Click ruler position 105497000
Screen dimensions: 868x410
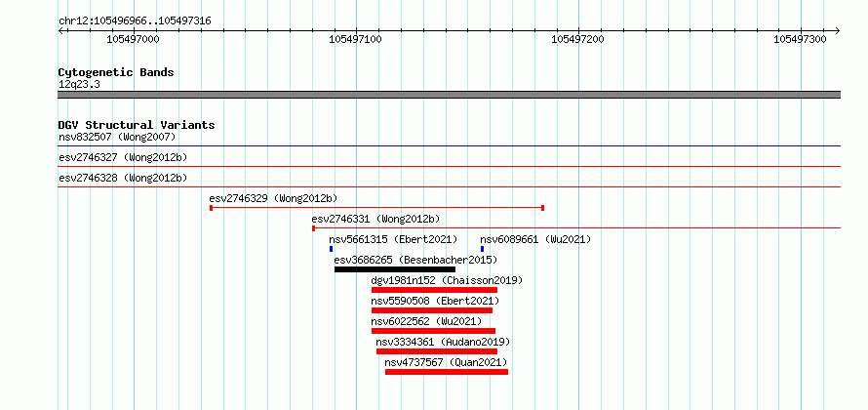coord(134,39)
